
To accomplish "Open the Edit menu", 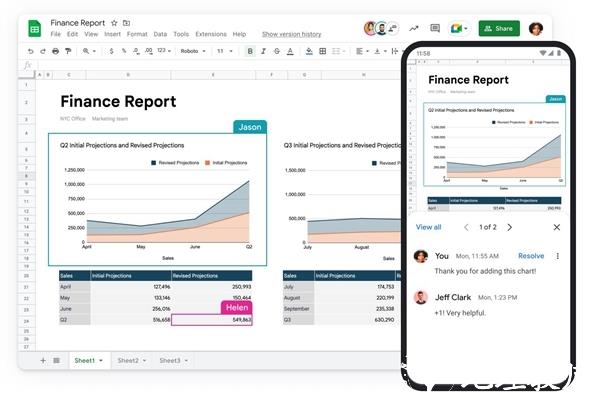I will click(x=72, y=34).
